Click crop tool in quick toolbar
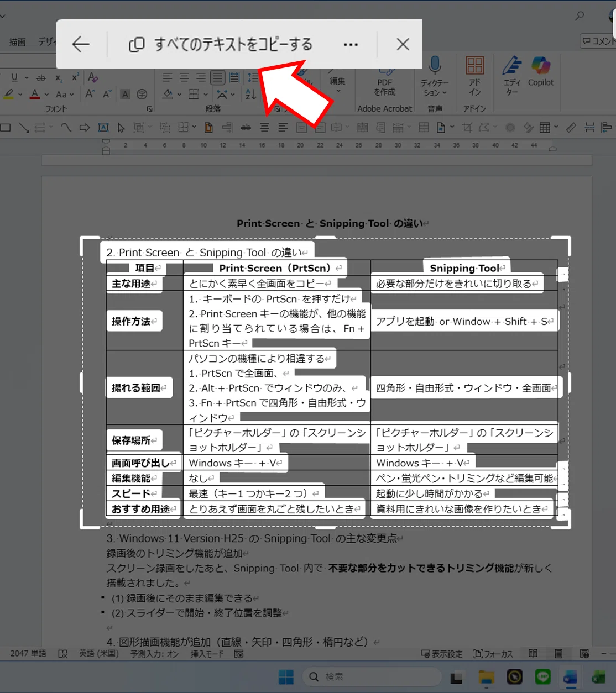This screenshot has width=616, height=693. tap(467, 128)
